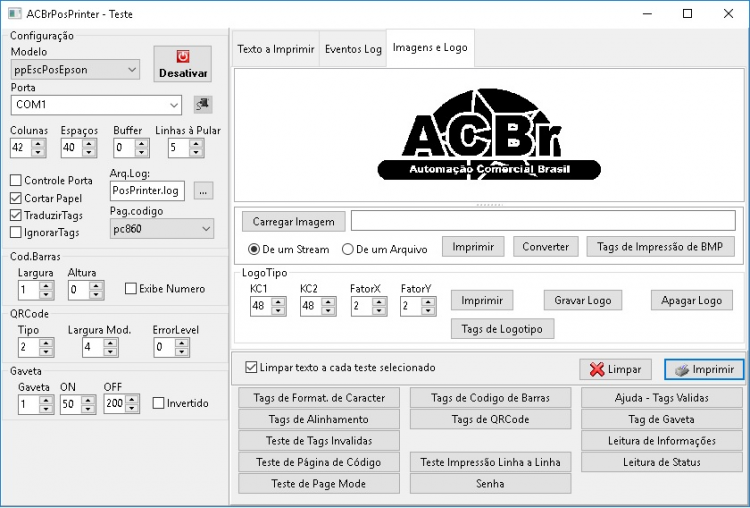Increase the Colunas value with up arrow
The height and width of the screenshot is (508, 750).
pyautogui.click(x=39, y=144)
